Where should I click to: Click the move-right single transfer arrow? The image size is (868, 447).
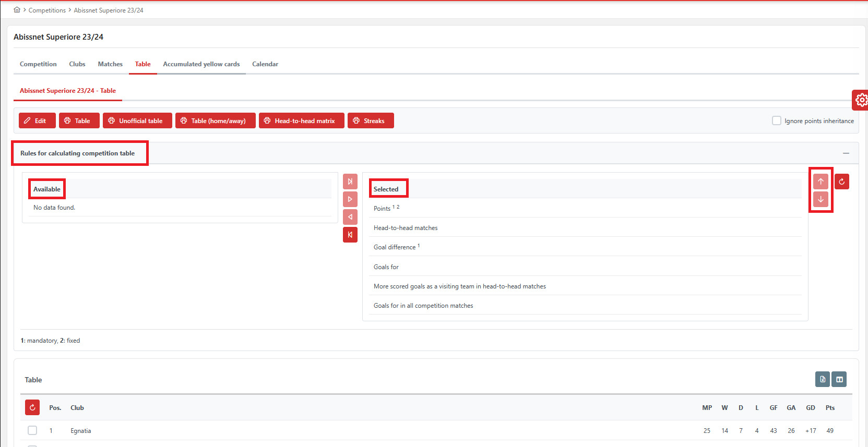(x=350, y=199)
